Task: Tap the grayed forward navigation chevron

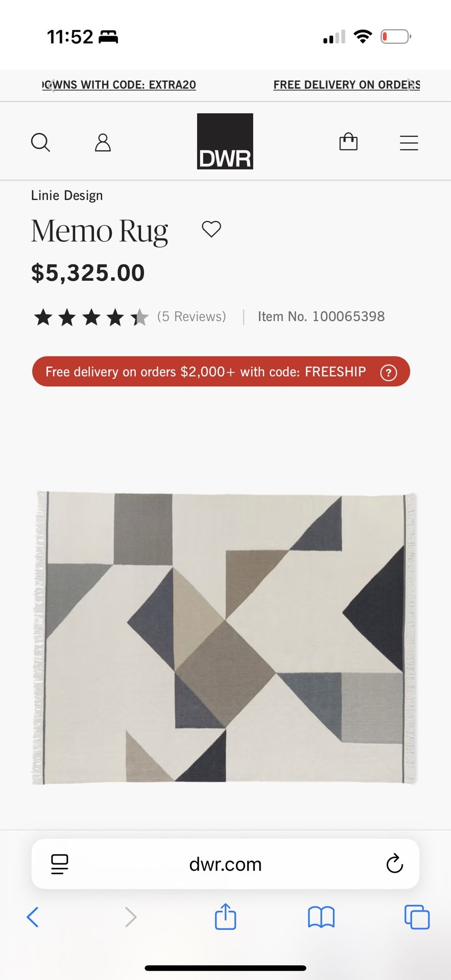Action: tap(130, 917)
